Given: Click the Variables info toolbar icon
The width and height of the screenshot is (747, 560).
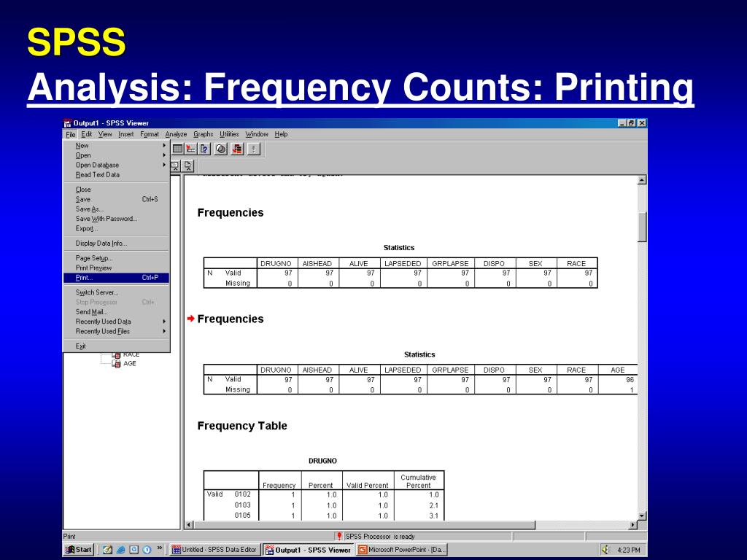Looking at the screenshot, I should pos(204,149).
